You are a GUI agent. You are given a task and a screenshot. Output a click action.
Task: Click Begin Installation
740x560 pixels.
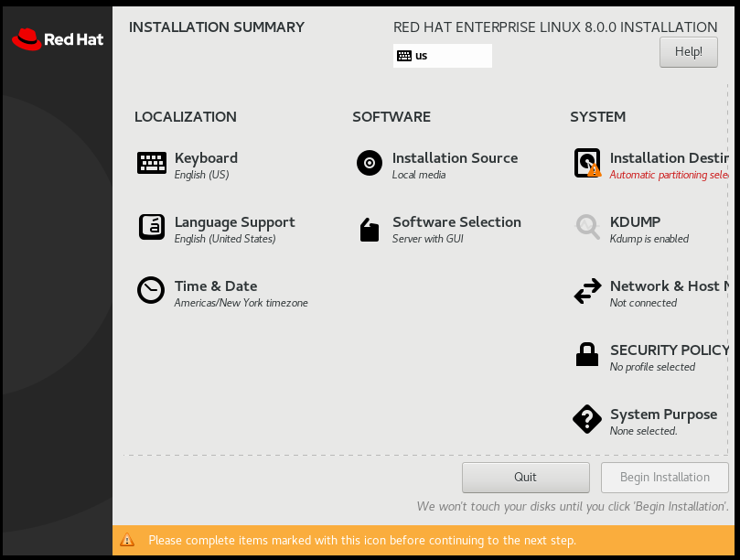point(664,477)
